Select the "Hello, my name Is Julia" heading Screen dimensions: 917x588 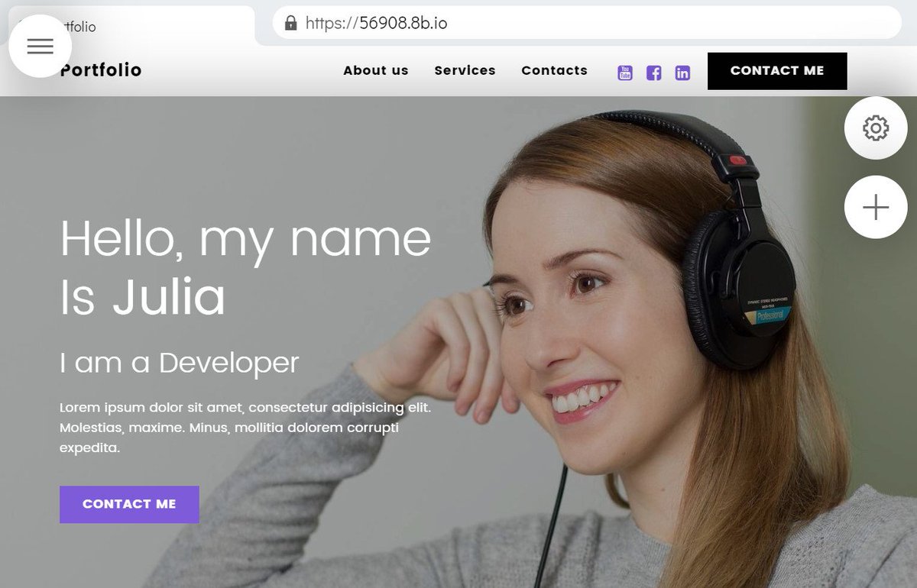point(246,267)
